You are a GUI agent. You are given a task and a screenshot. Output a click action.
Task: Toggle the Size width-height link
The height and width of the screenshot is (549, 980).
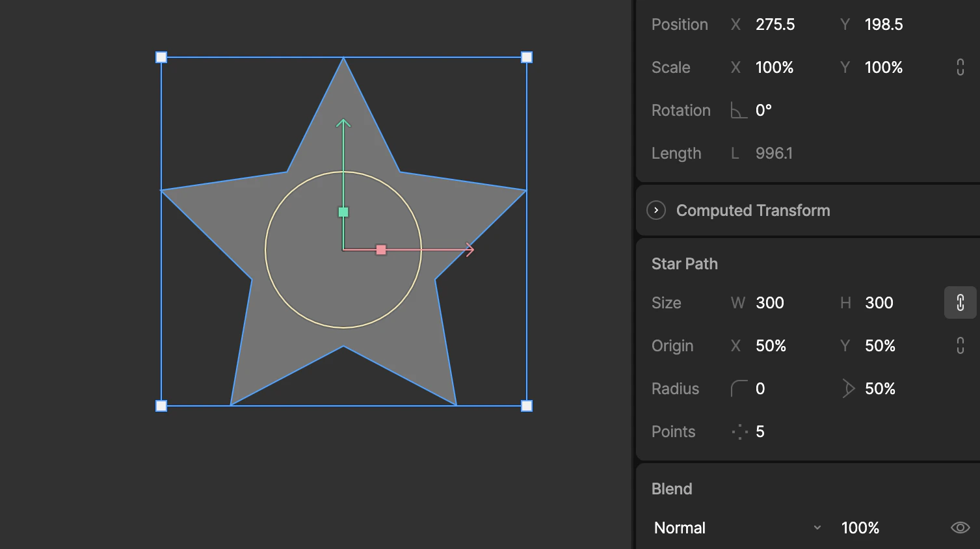coord(960,302)
